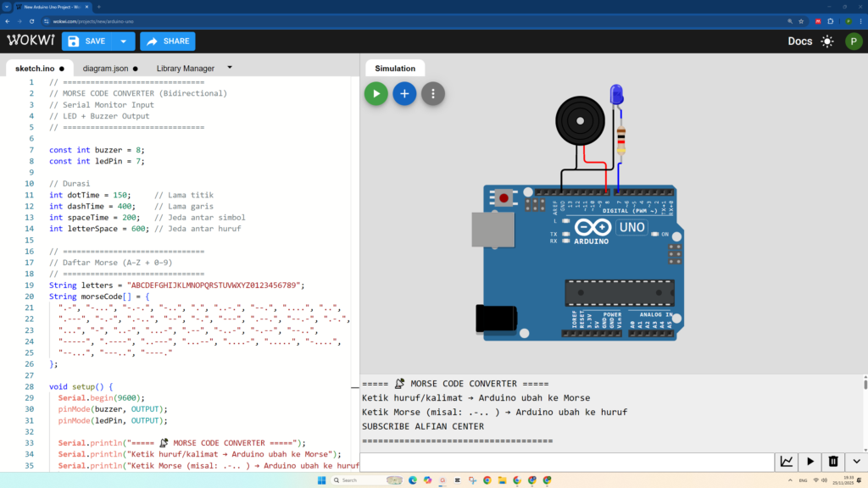Start the simulation with the green play button

[376, 93]
